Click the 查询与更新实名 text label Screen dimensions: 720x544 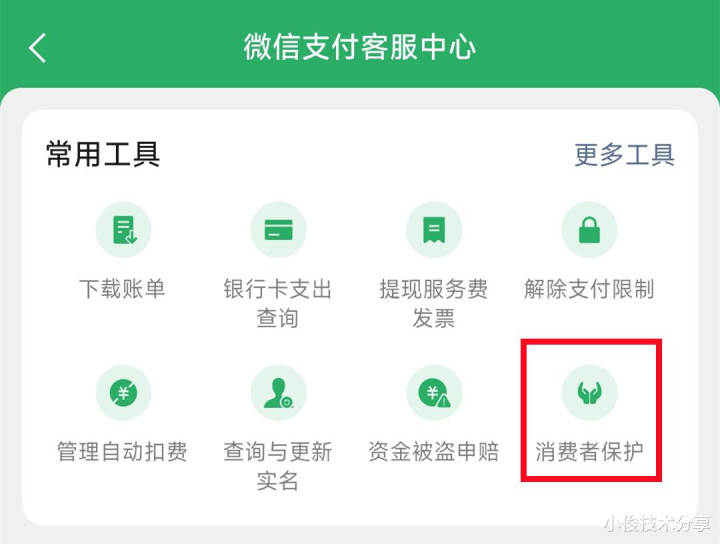click(278, 466)
